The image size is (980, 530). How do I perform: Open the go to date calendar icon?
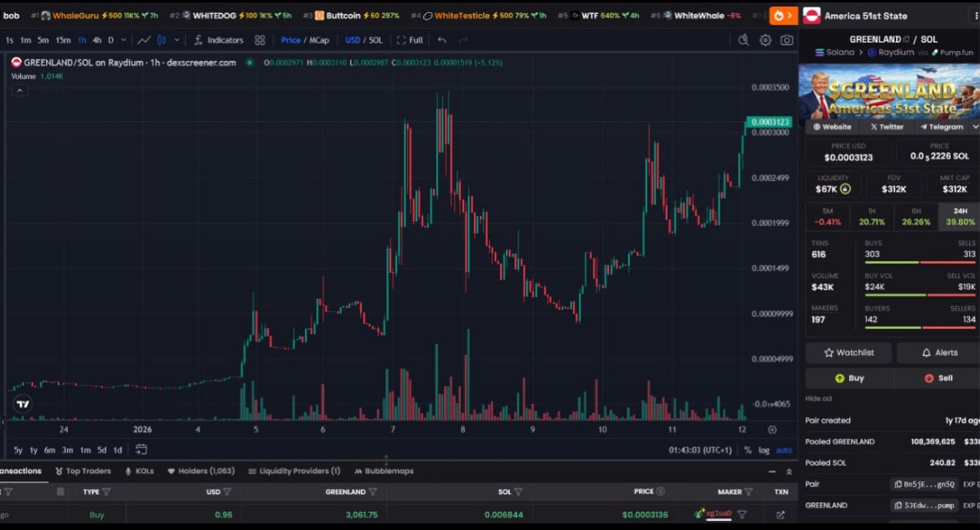pyautogui.click(x=142, y=450)
